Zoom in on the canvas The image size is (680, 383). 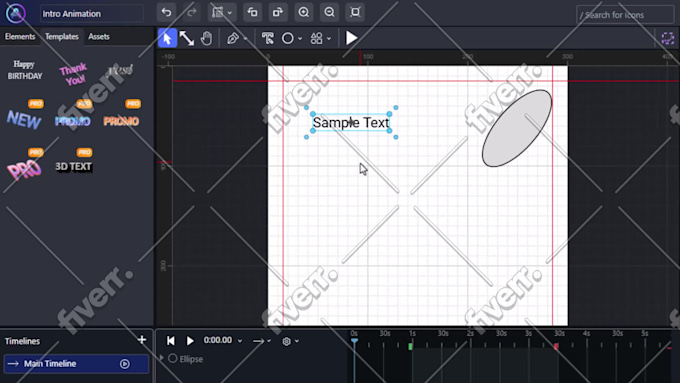click(304, 12)
